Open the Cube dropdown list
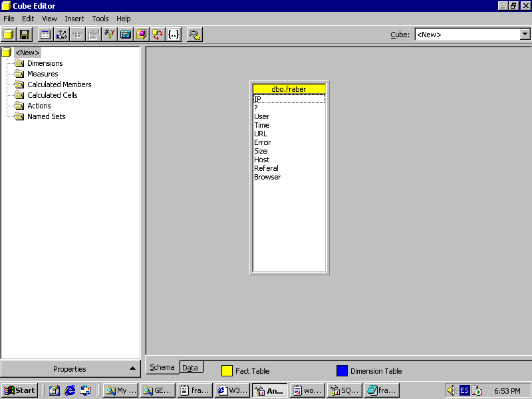The width and height of the screenshot is (532, 399). [524, 35]
